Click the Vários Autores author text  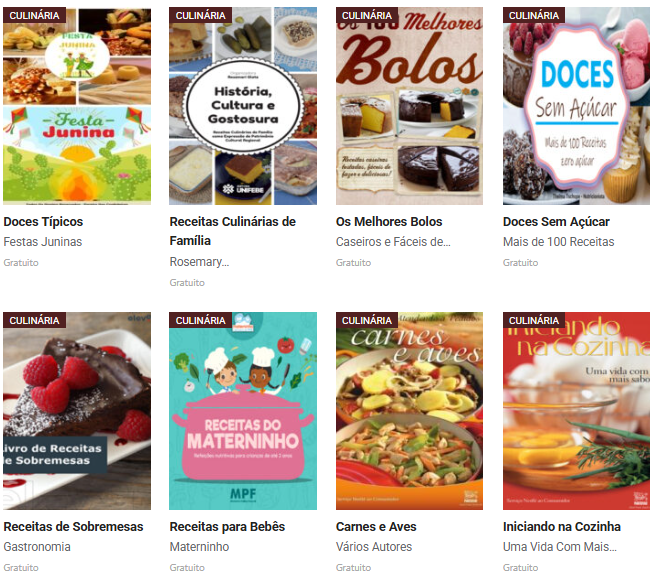pos(374,547)
